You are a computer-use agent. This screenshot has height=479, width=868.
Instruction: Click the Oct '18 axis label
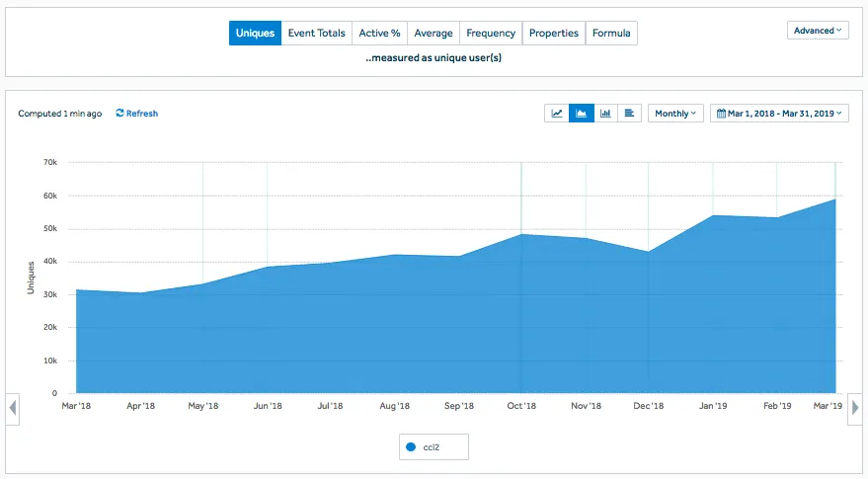521,406
